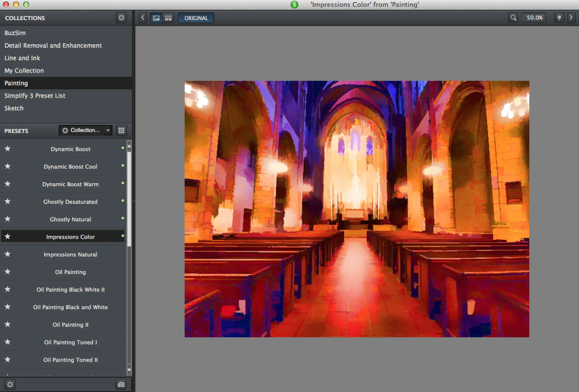Click the green dot beside Ghostly Desaturated
579x392 pixels.
tap(123, 201)
